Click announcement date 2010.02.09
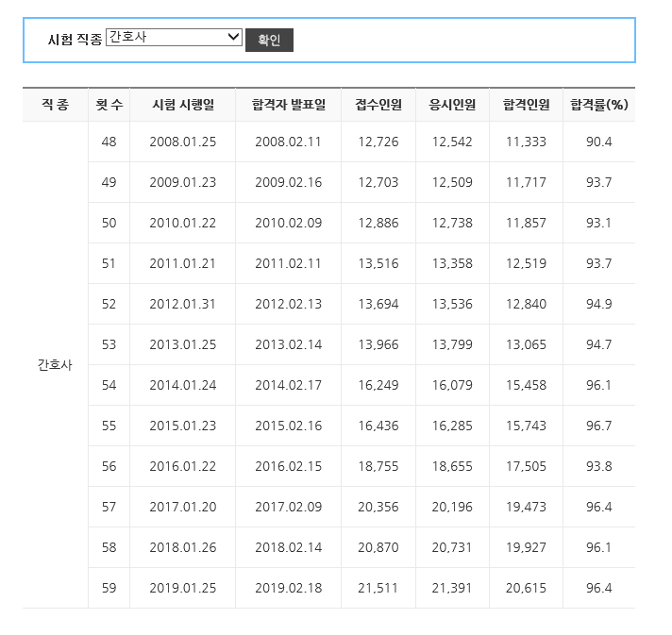The width and height of the screenshot is (672, 635). (x=289, y=224)
